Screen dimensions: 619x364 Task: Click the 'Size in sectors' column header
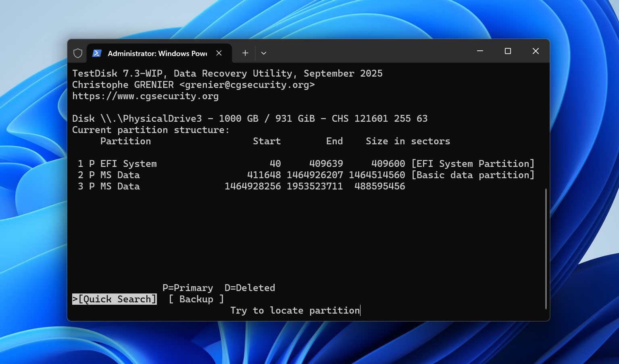[x=408, y=141]
